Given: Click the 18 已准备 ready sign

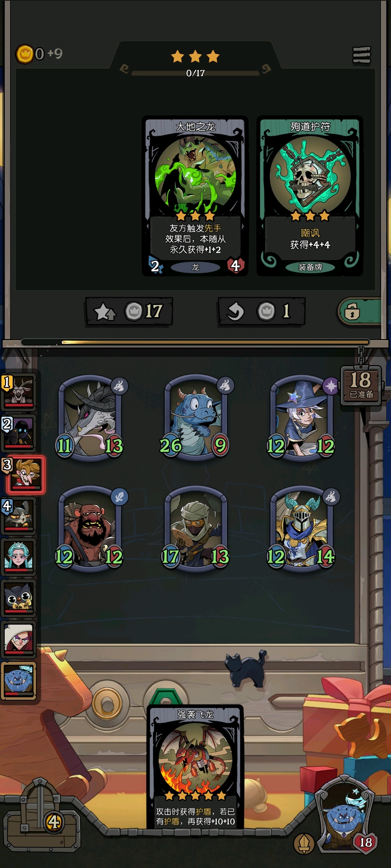Looking at the screenshot, I should point(361,385).
